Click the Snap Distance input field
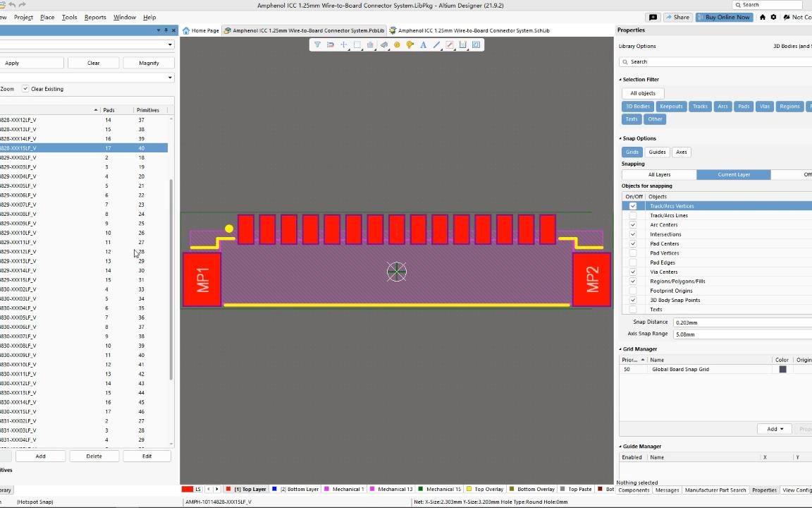This screenshot has width=812, height=508. tap(743, 322)
